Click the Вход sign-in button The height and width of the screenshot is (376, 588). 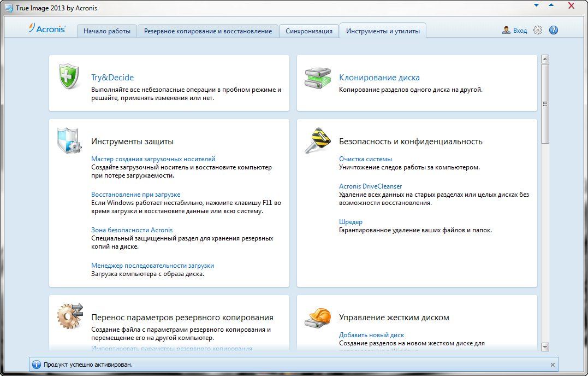pos(515,31)
